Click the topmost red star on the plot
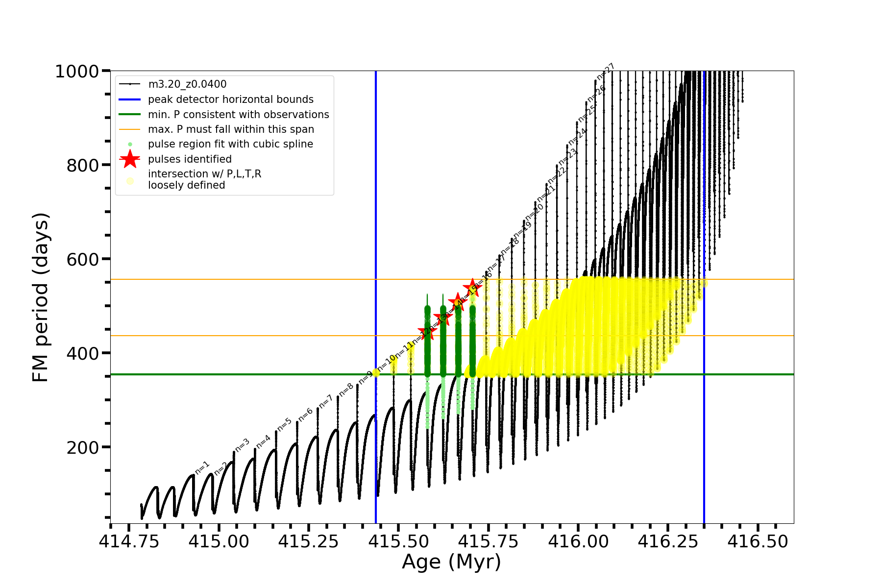This screenshot has height=588, width=882. (472, 288)
